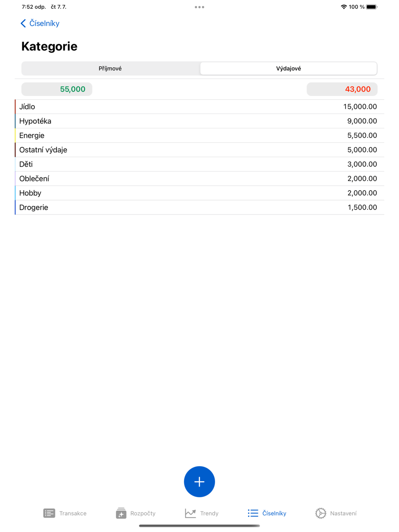Open the Transakce tab icon
Viewport: 399px width, 532px height.
point(49,513)
